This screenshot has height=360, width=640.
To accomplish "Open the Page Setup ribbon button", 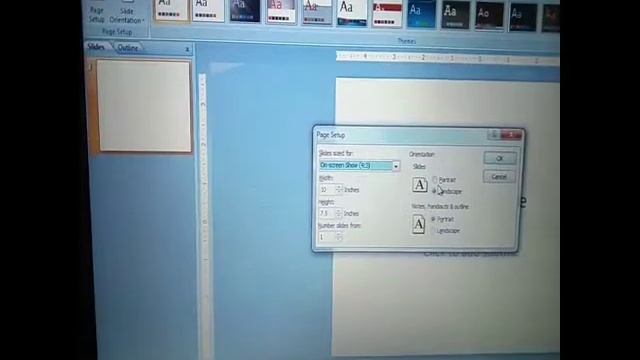I will pyautogui.click(x=96, y=12).
